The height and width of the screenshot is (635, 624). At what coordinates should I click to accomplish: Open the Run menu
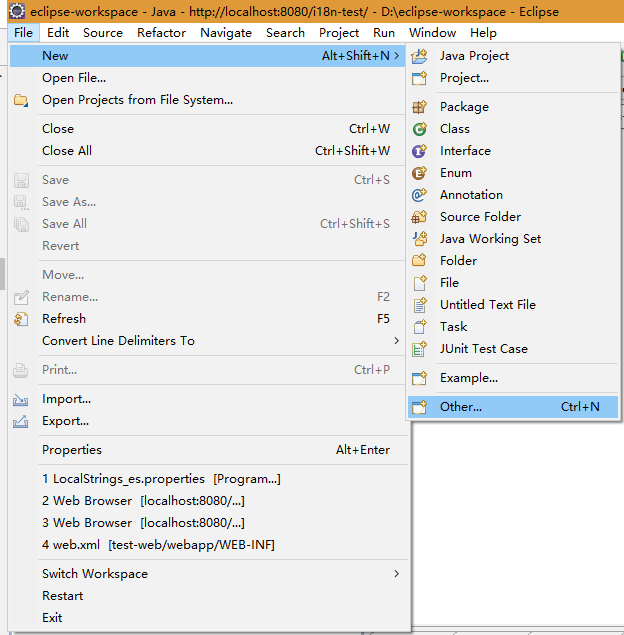point(384,32)
